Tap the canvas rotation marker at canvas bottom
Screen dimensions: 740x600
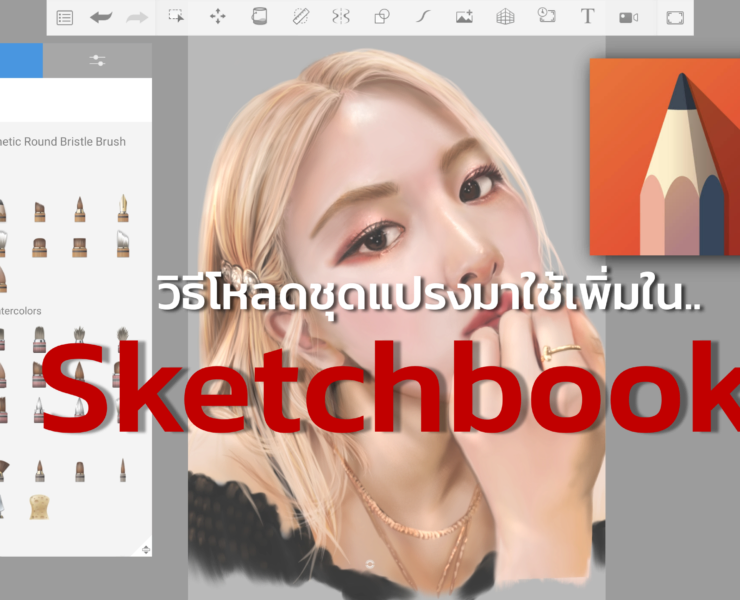370,564
